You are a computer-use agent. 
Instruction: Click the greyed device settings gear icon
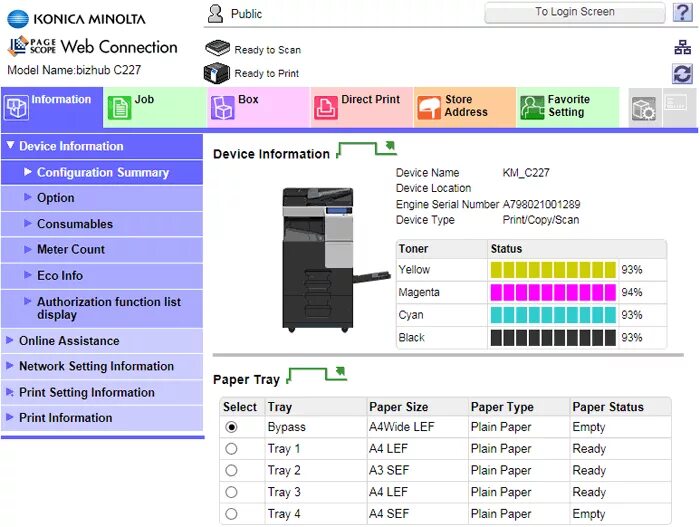point(643,108)
